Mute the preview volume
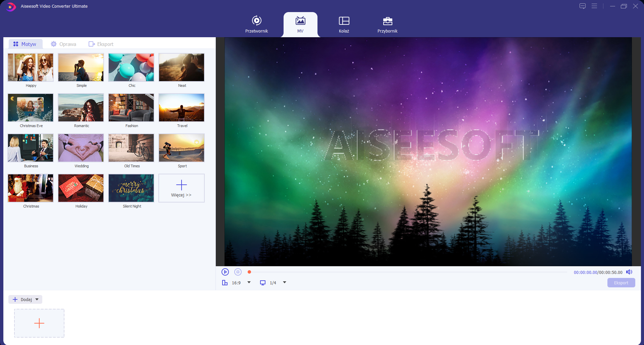This screenshot has height=345, width=644. (x=629, y=272)
